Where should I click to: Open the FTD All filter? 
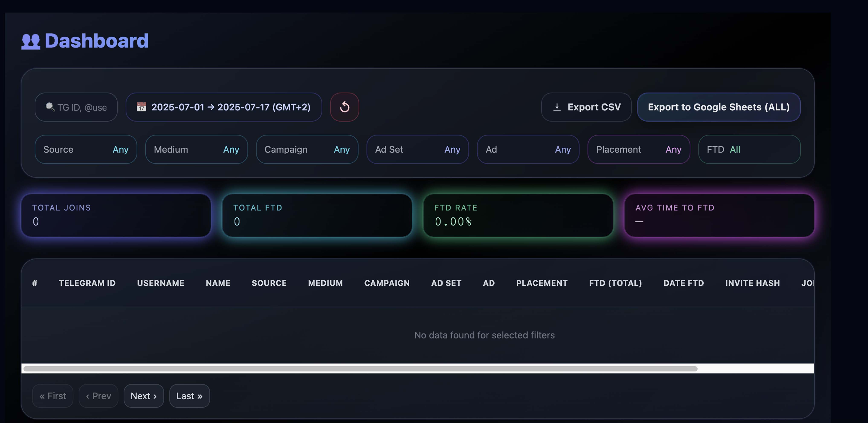[x=749, y=149]
